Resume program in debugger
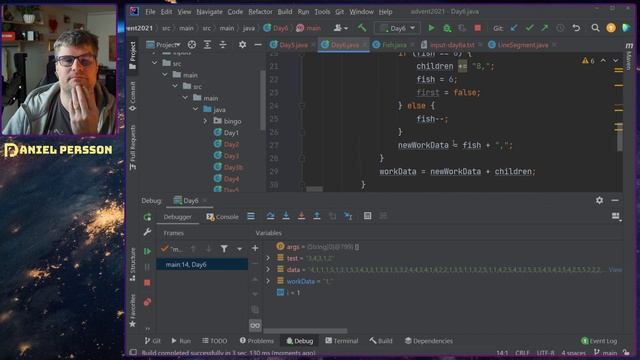The image size is (640, 360). [147, 251]
